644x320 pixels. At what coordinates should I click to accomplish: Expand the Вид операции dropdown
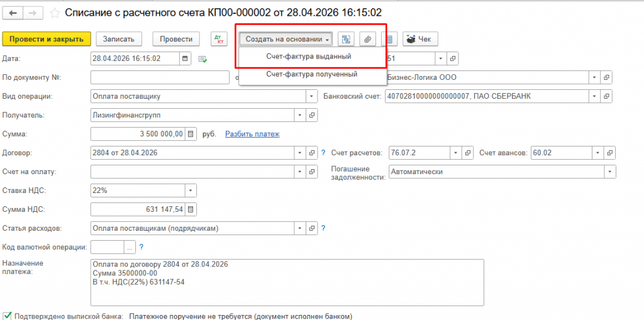(x=312, y=97)
